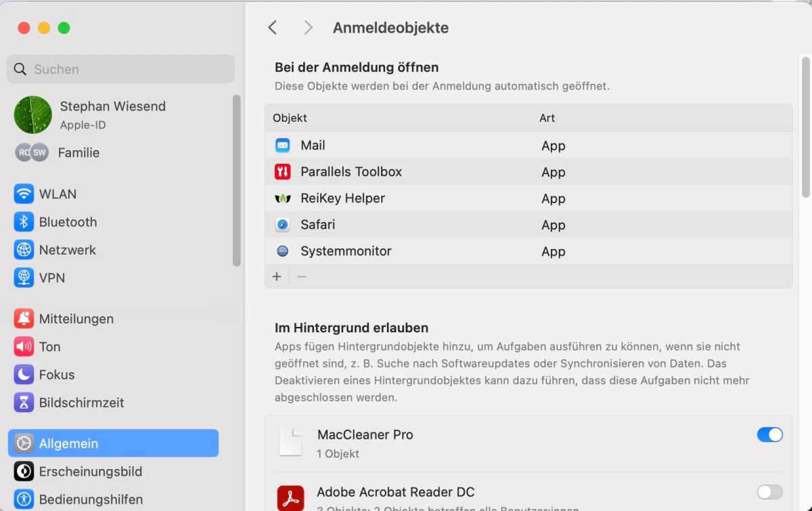Click the VPN sidebar icon
This screenshot has width=812, height=511.
tap(24, 277)
